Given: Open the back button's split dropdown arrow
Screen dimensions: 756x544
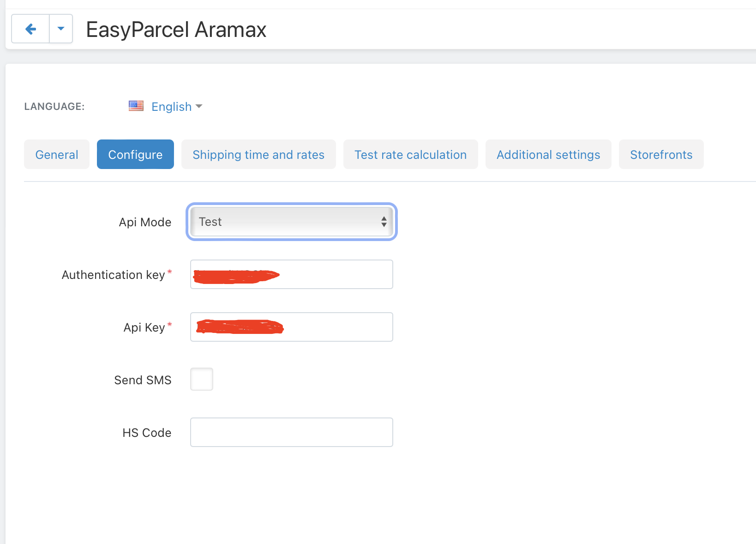Looking at the screenshot, I should [60, 29].
